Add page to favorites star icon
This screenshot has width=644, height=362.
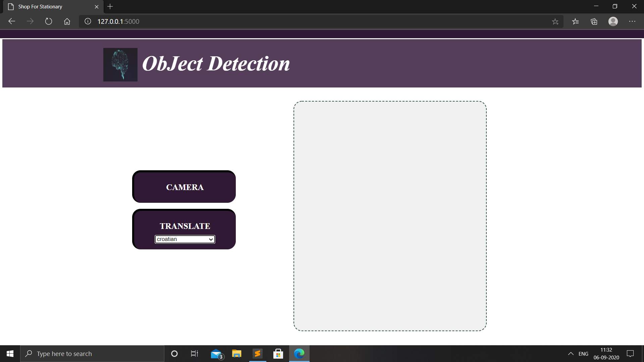(x=555, y=21)
